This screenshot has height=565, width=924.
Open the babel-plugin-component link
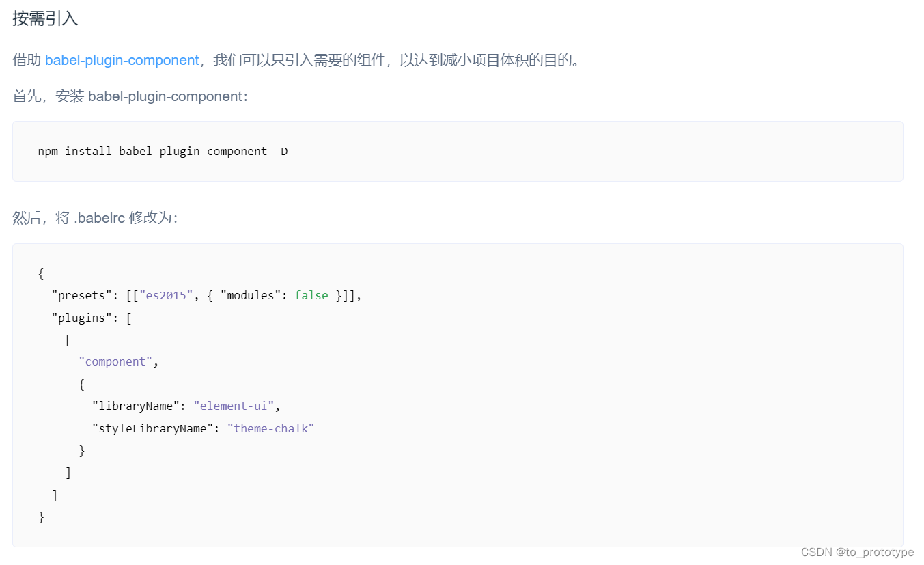tap(122, 60)
